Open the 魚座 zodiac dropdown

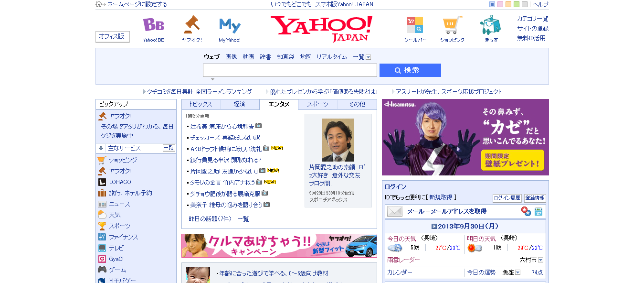[517, 272]
